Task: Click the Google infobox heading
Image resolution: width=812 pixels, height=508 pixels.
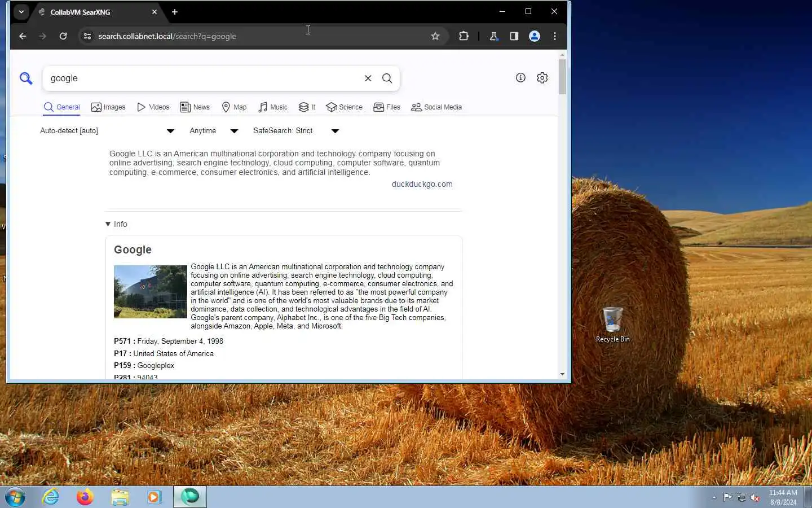Action: click(x=133, y=249)
